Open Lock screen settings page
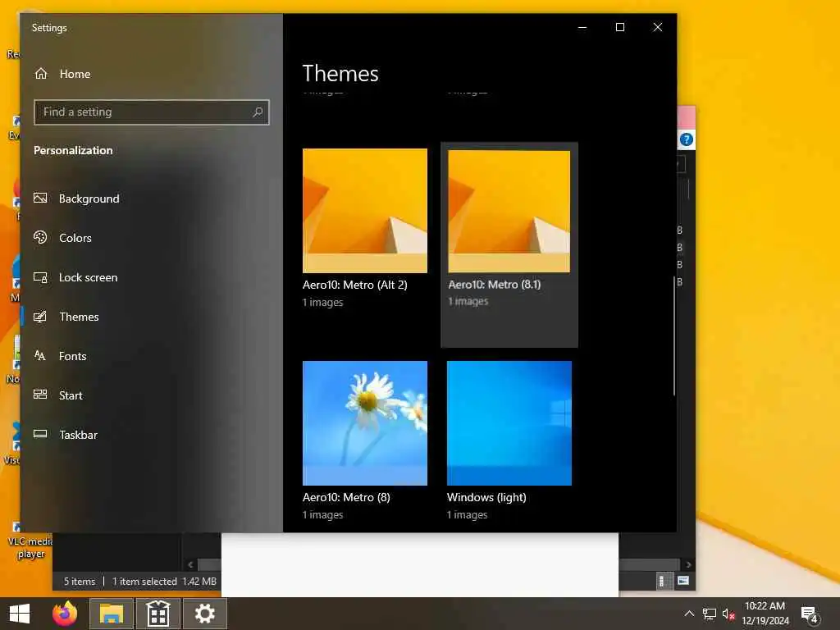 88,277
